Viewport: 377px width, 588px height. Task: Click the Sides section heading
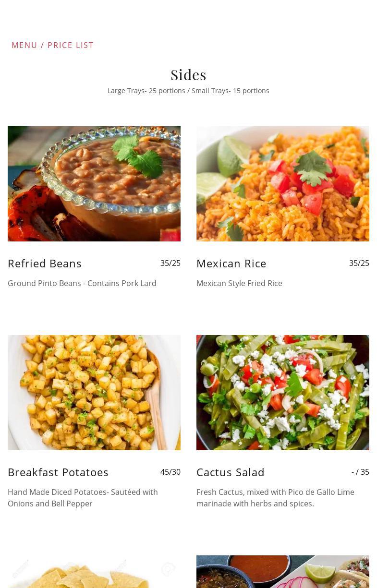[188, 75]
